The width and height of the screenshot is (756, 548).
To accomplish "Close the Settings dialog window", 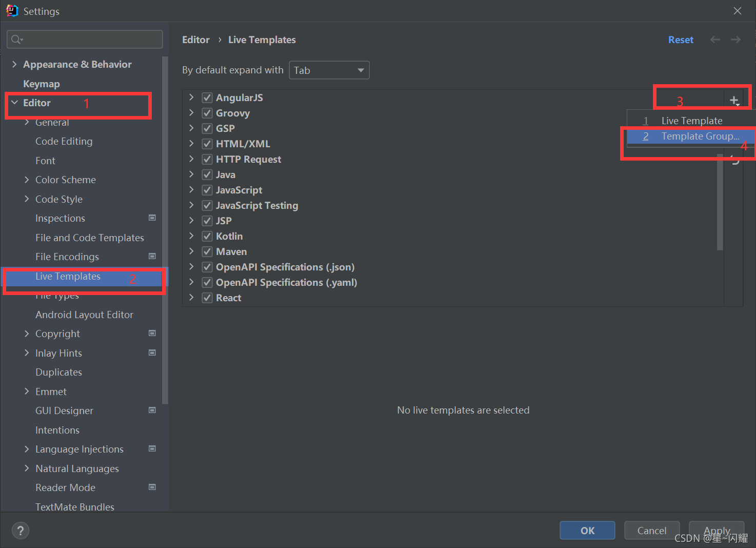I will (738, 11).
